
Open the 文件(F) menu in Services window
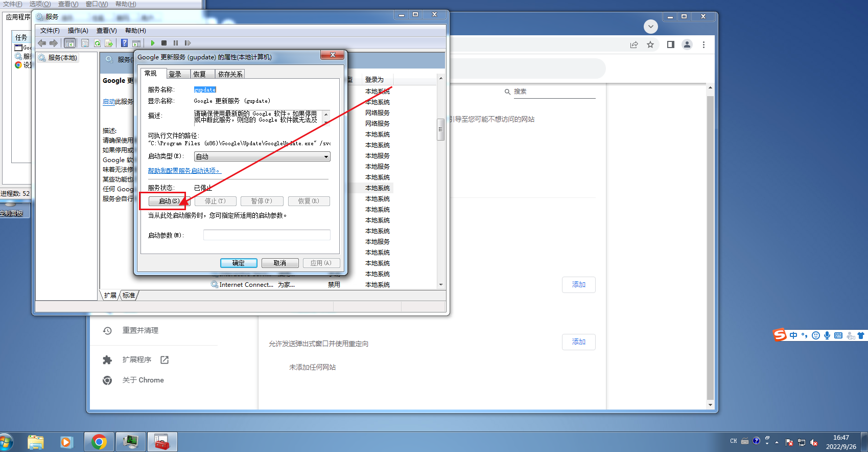tap(50, 31)
